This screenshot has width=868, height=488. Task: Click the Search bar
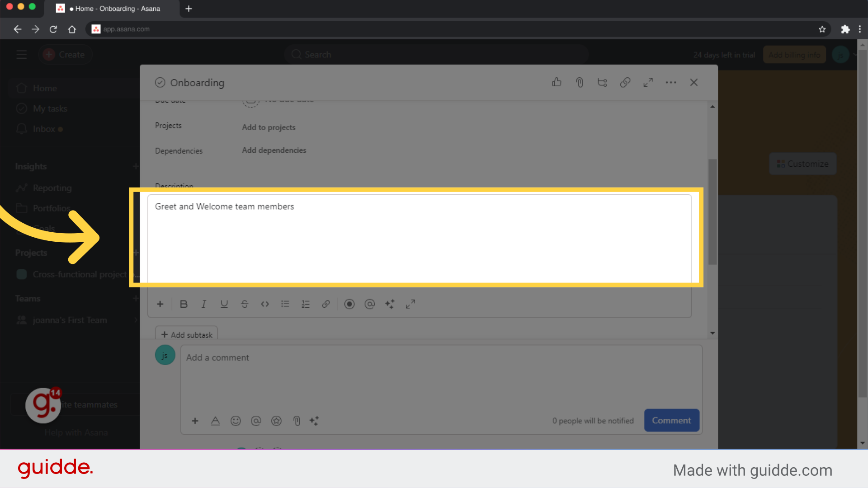coord(436,55)
